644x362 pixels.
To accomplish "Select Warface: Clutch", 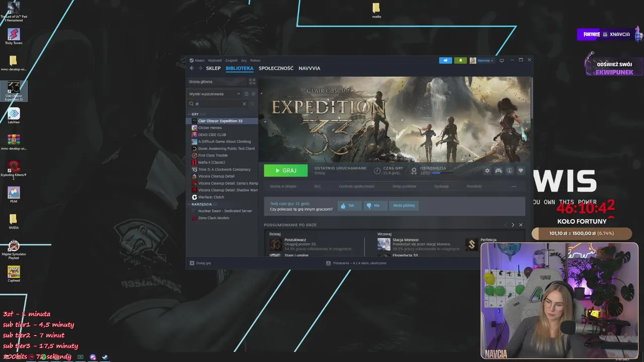I will point(222,197).
